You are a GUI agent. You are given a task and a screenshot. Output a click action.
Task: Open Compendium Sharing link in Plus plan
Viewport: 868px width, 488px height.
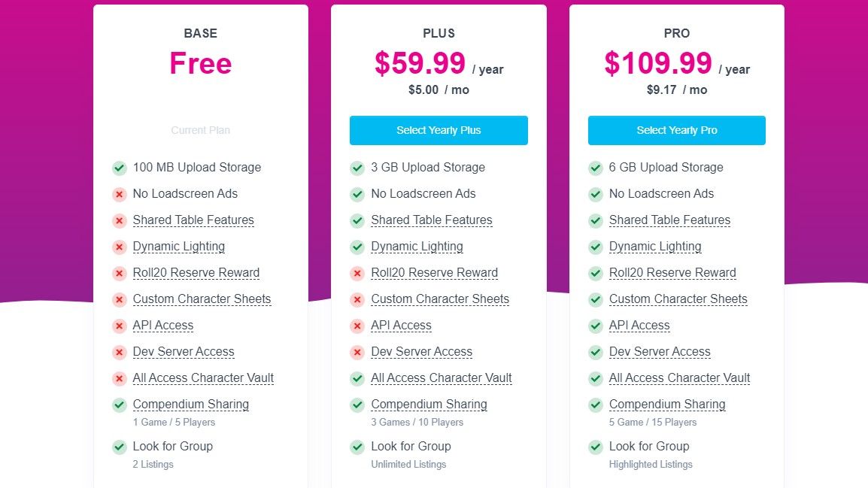(429, 405)
